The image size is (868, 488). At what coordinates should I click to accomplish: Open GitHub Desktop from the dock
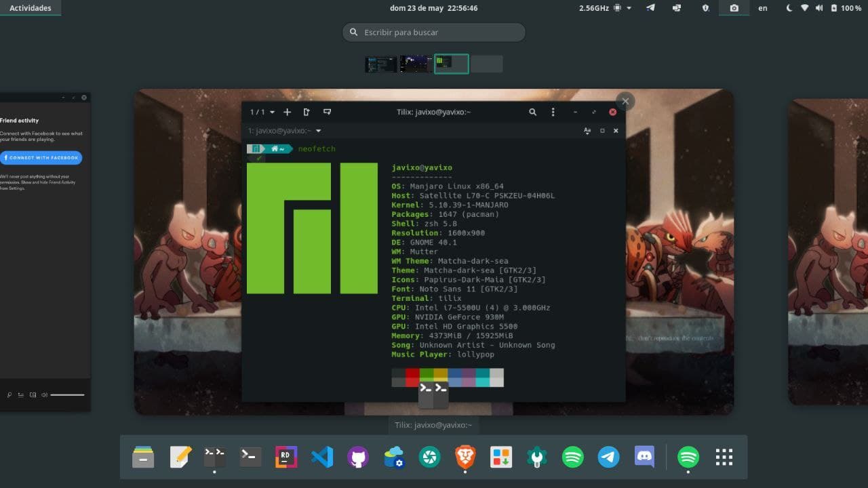[x=358, y=457]
